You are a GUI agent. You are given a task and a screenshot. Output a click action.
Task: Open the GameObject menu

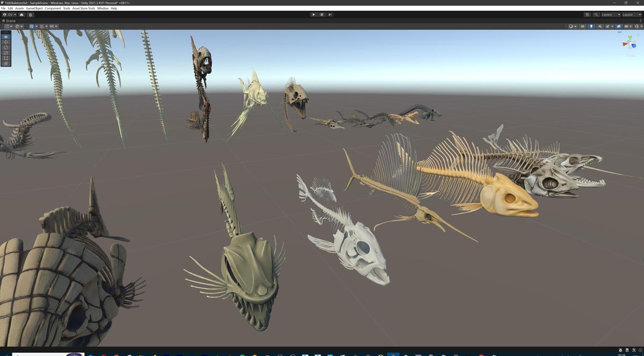33,8
